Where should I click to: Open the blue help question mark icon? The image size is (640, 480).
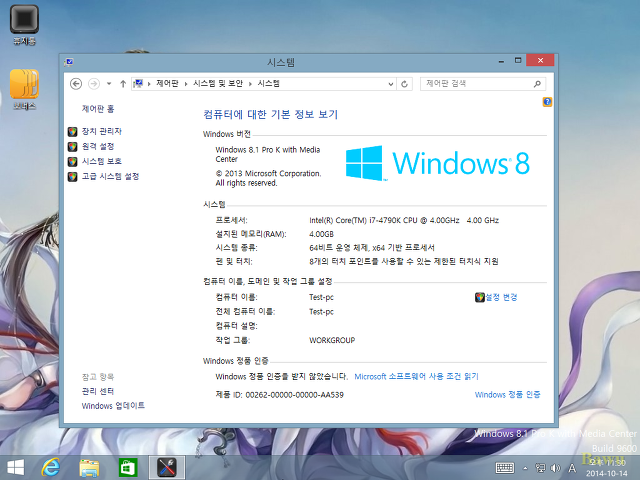click(547, 102)
